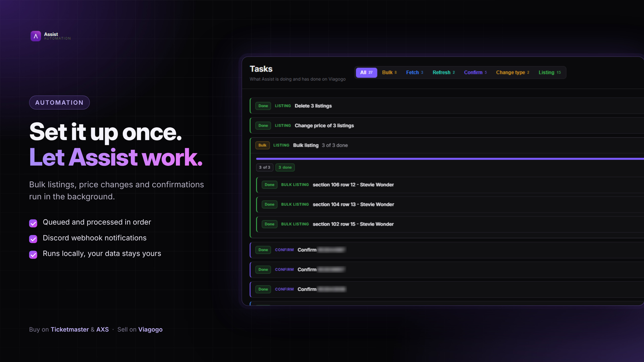
Task: Click the Tasks heading
Action: (x=261, y=69)
